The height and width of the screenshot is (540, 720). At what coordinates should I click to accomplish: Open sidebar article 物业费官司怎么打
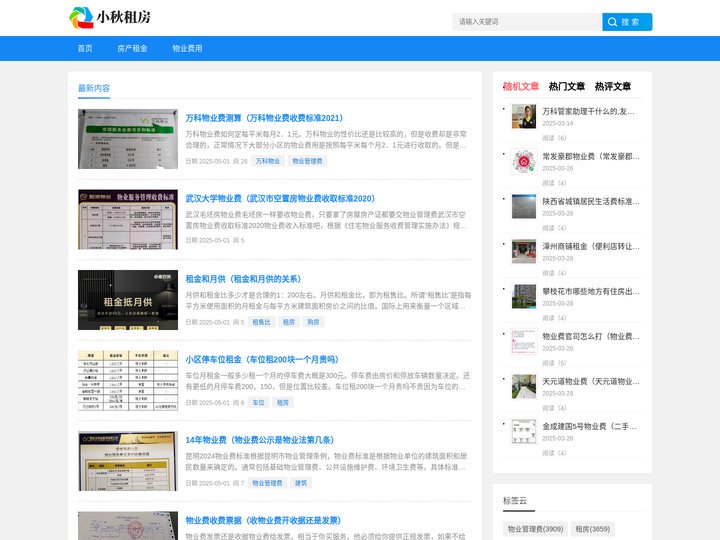591,336
